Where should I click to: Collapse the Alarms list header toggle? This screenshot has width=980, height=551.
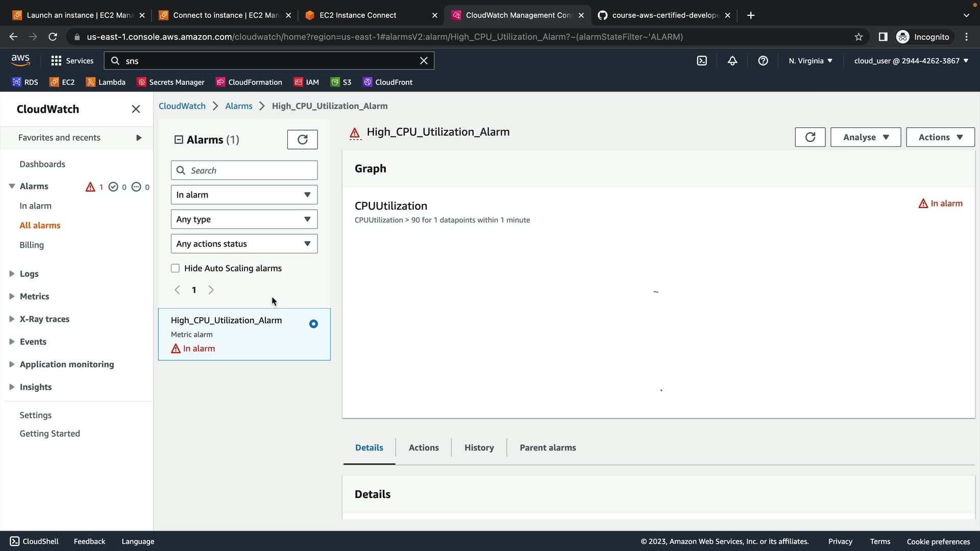pos(179,140)
